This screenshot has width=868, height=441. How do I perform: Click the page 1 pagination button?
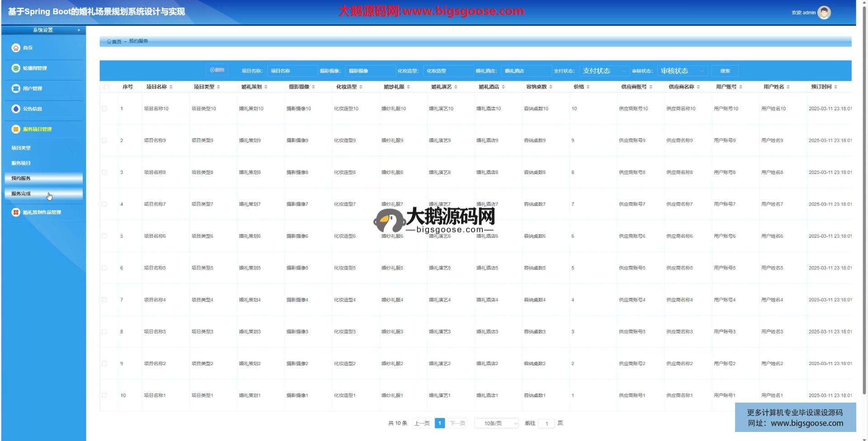coord(439,423)
